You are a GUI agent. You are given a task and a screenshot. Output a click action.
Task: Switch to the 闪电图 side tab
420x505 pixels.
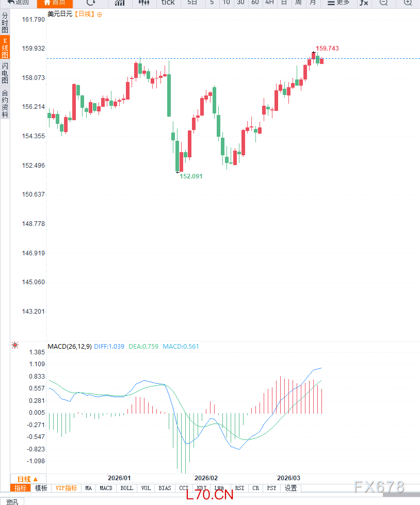click(5, 73)
